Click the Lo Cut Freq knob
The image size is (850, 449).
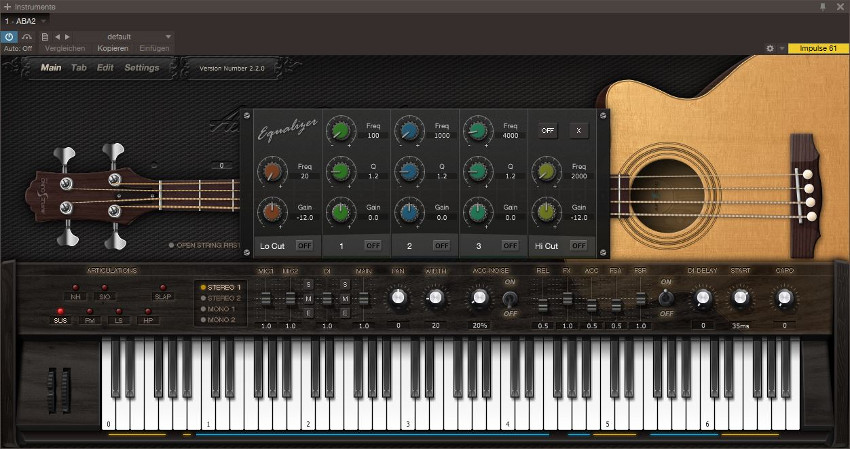point(272,171)
